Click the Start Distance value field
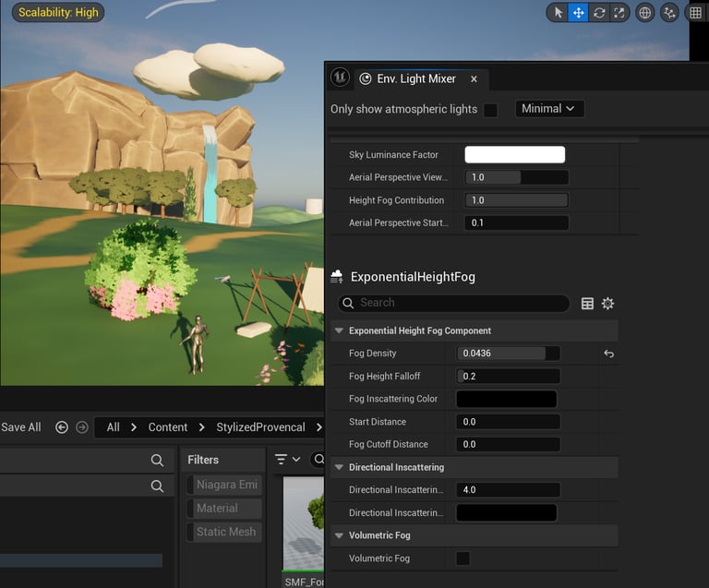 (x=509, y=422)
